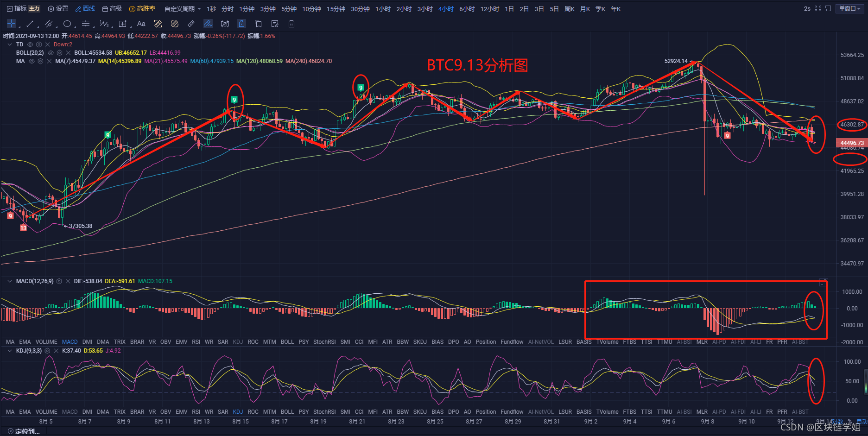This screenshot has height=436, width=868.
Task: Open MA indicator settings gear
Action: [x=41, y=61]
